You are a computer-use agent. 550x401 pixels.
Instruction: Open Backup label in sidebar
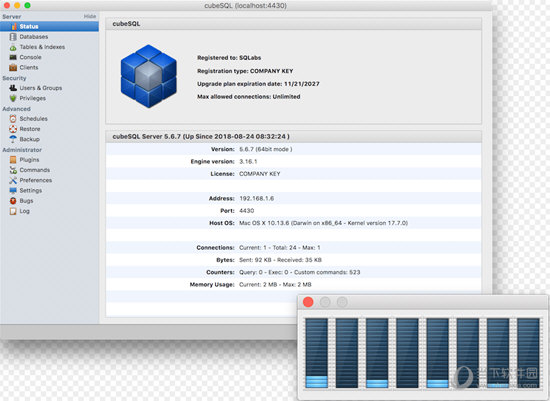coord(29,139)
